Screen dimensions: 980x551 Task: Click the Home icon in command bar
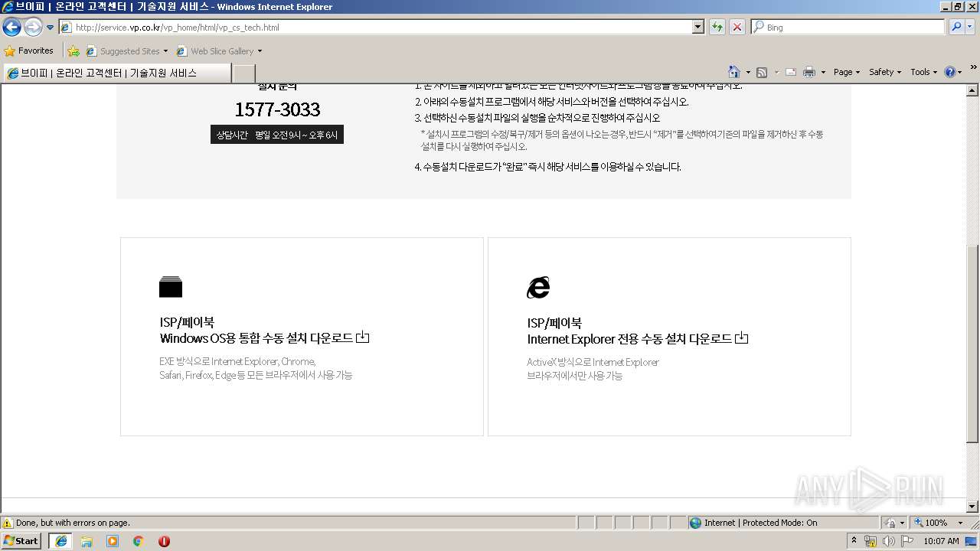pos(734,72)
